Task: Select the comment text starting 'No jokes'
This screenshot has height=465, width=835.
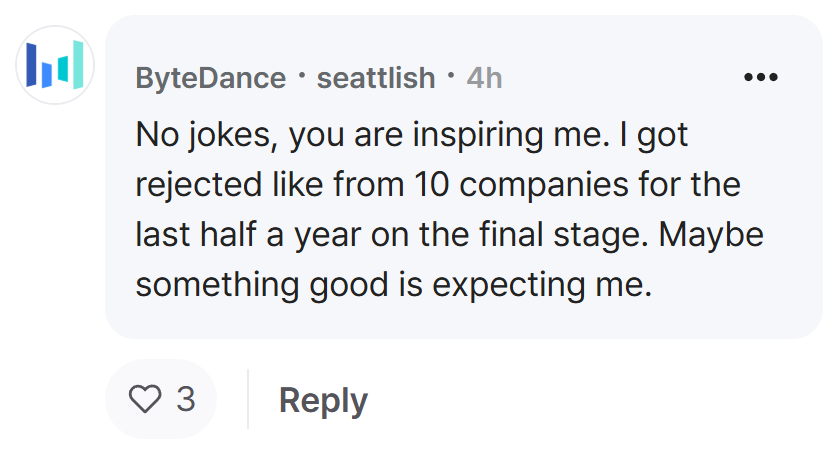Action: coord(449,209)
